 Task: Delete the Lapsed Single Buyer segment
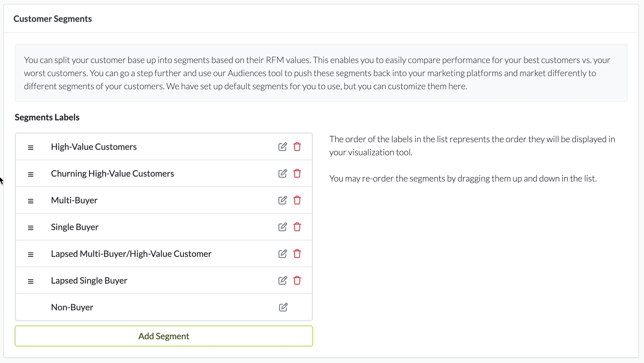pos(297,280)
